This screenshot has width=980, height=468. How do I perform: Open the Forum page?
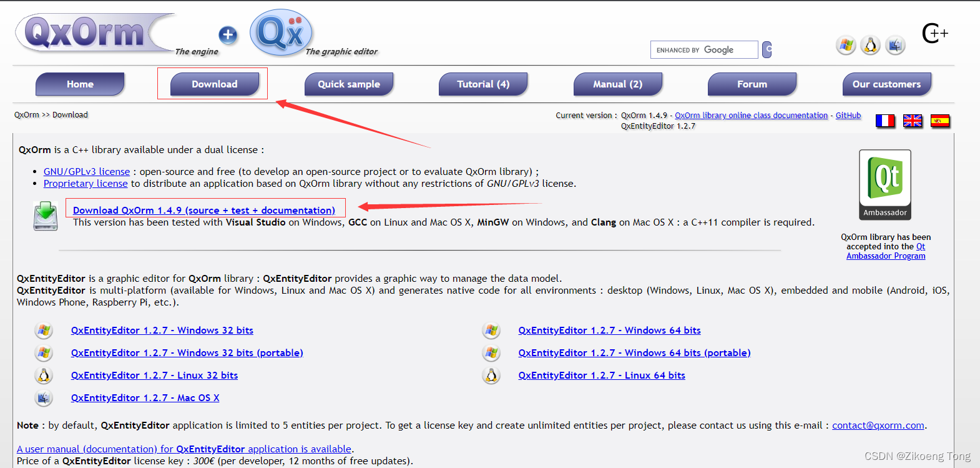point(752,84)
